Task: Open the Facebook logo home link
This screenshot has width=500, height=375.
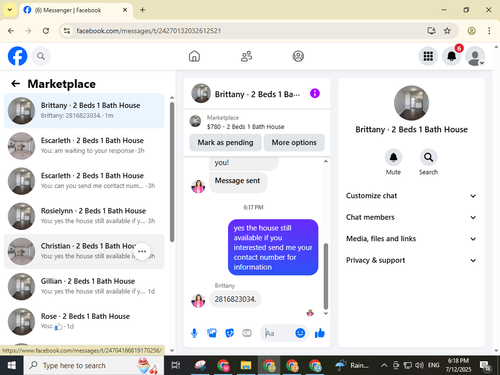Action: pyautogui.click(x=17, y=56)
